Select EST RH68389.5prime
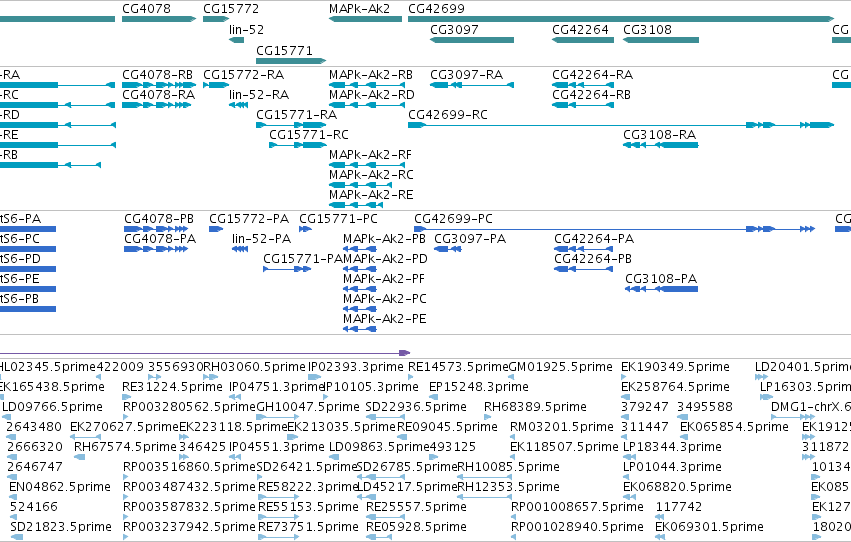 pos(535,407)
